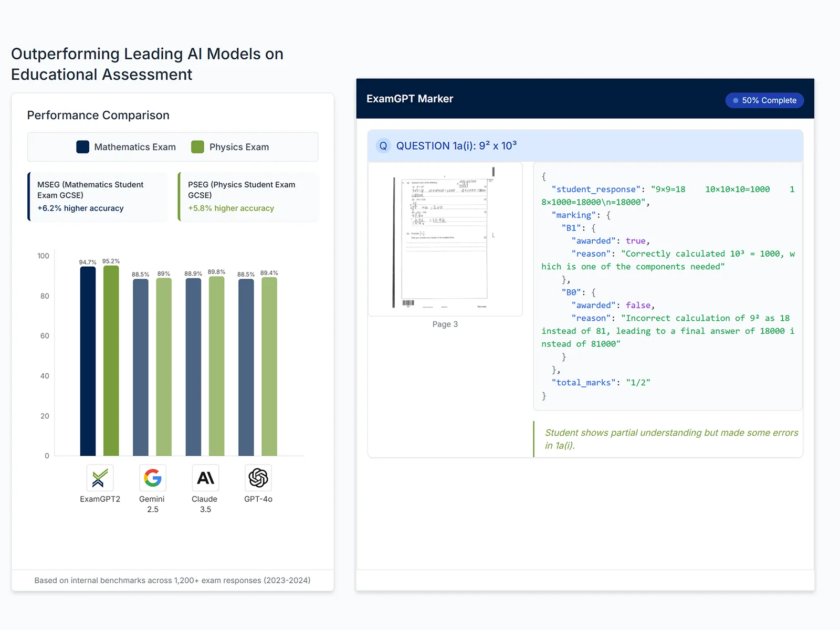Open the Page 3 exam scan thumbnail
The image size is (840, 630).
[445, 239]
